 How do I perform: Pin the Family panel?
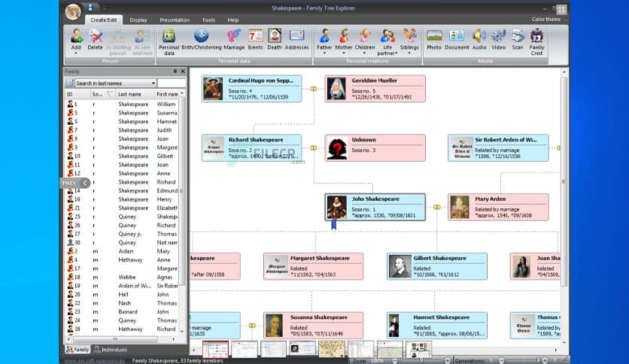[175, 71]
